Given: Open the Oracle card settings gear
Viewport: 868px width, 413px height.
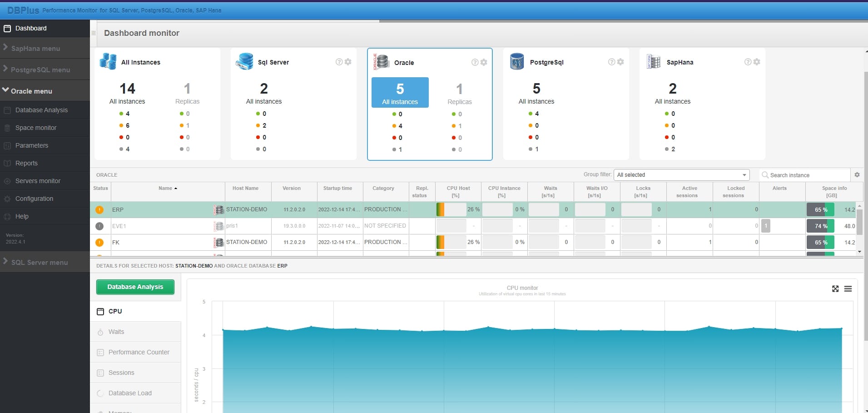Looking at the screenshot, I should [x=484, y=62].
